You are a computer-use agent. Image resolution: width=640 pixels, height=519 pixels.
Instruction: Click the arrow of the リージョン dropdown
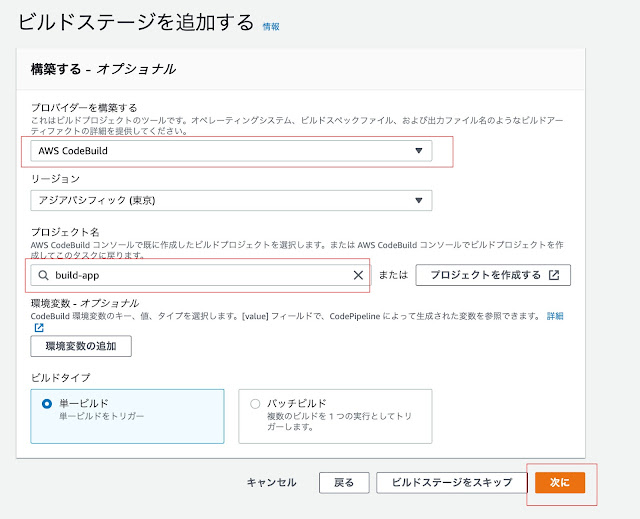tap(419, 200)
